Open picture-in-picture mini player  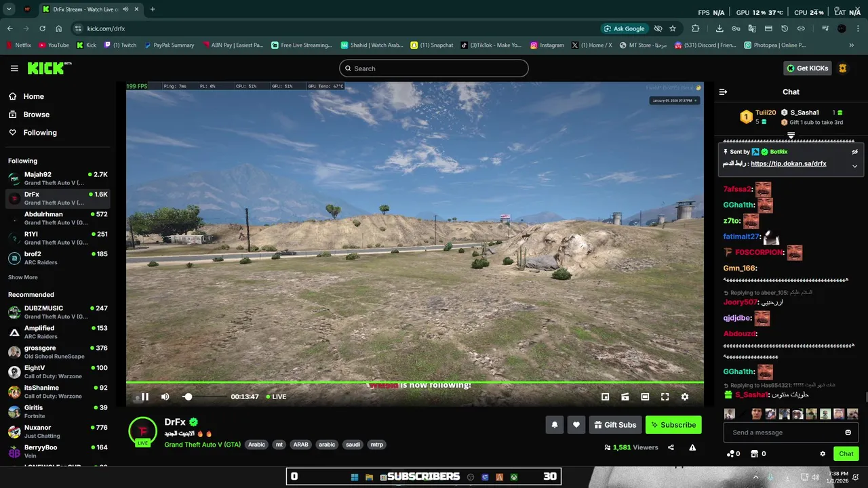606,396
